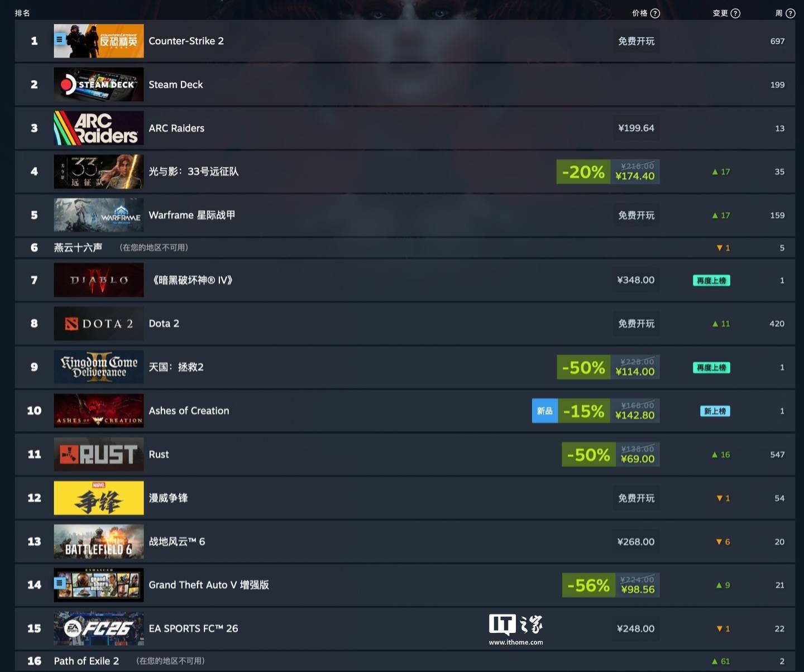
Task: Click the green up arrow in Path of Exile 2 row
Action: coord(715,661)
